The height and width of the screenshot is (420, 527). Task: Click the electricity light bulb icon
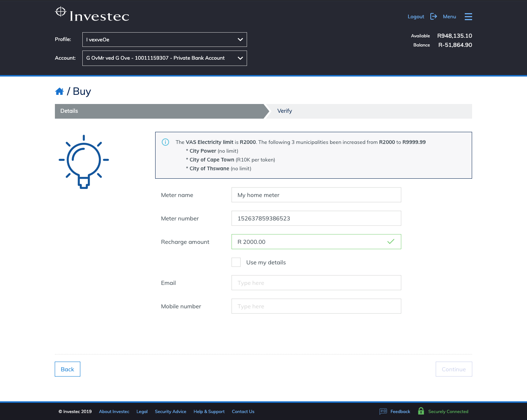pyautogui.click(x=84, y=161)
